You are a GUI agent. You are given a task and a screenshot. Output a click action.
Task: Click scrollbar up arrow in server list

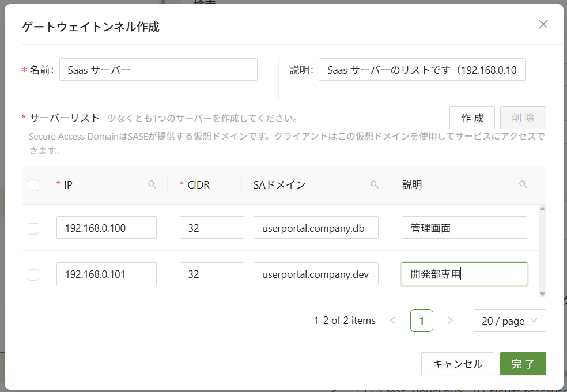click(x=542, y=209)
